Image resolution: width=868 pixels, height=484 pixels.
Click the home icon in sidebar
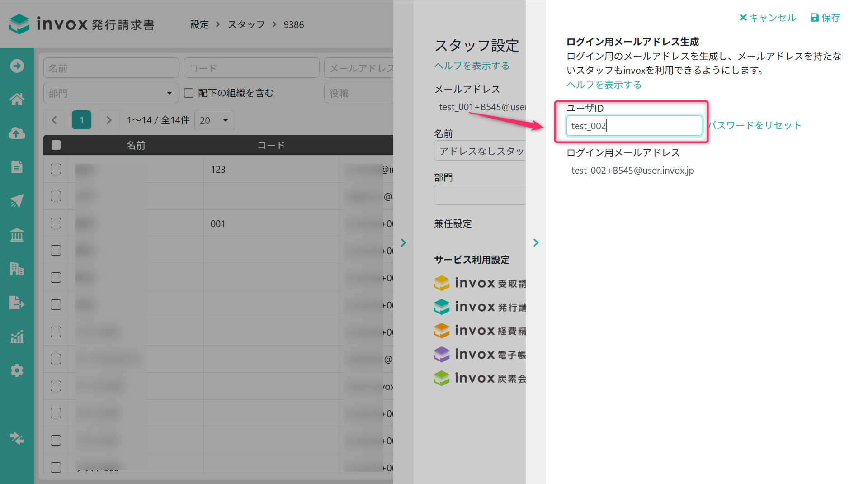[x=17, y=99]
